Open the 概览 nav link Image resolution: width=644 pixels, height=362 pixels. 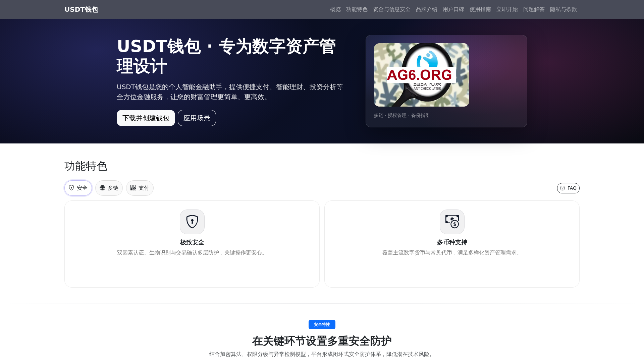[x=335, y=9]
